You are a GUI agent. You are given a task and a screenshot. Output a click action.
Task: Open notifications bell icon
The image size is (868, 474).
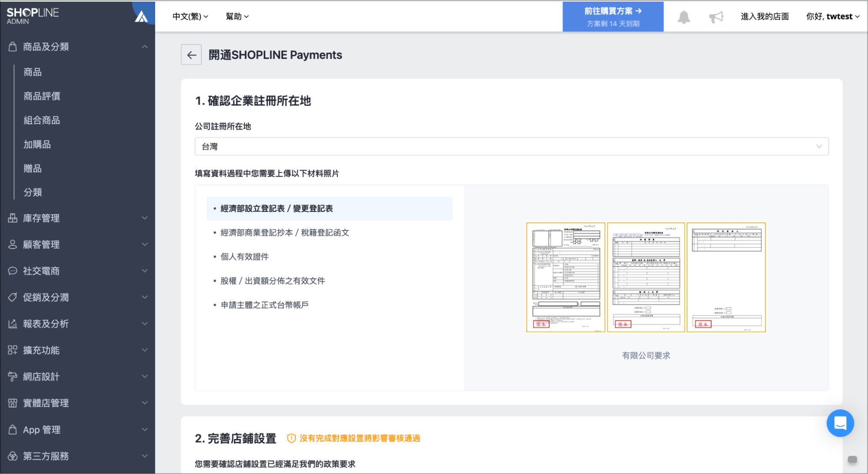tap(684, 17)
